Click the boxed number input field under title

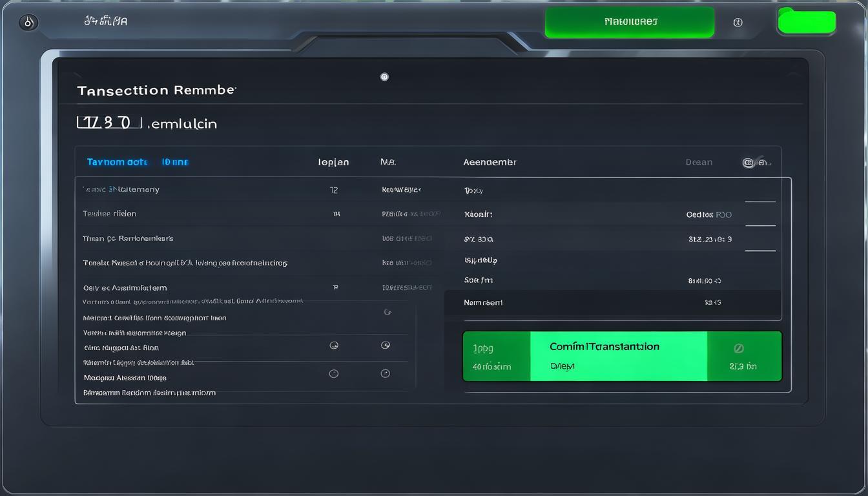click(x=108, y=122)
